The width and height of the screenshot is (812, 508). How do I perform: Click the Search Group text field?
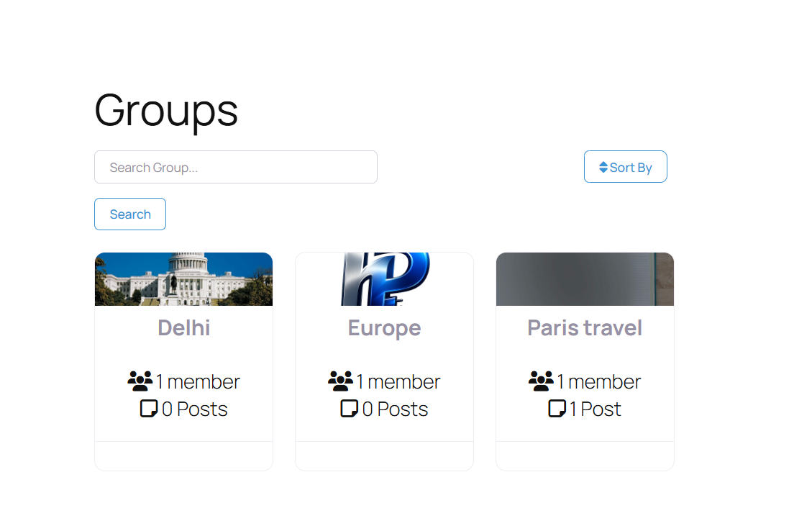pyautogui.click(x=236, y=166)
